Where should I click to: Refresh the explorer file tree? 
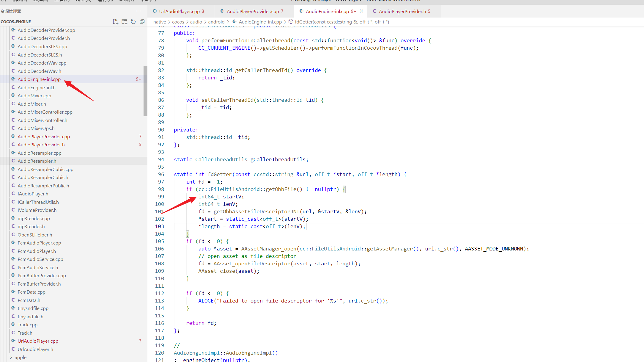(133, 22)
